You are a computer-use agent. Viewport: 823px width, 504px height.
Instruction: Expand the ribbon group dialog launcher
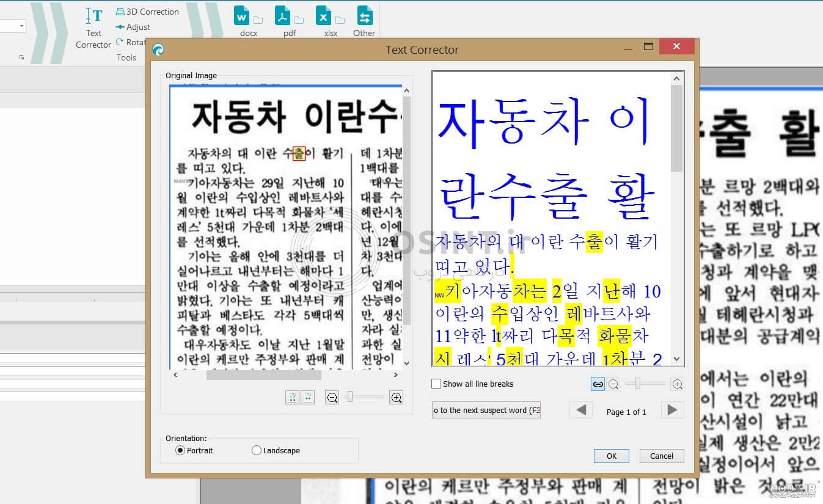coord(21,57)
